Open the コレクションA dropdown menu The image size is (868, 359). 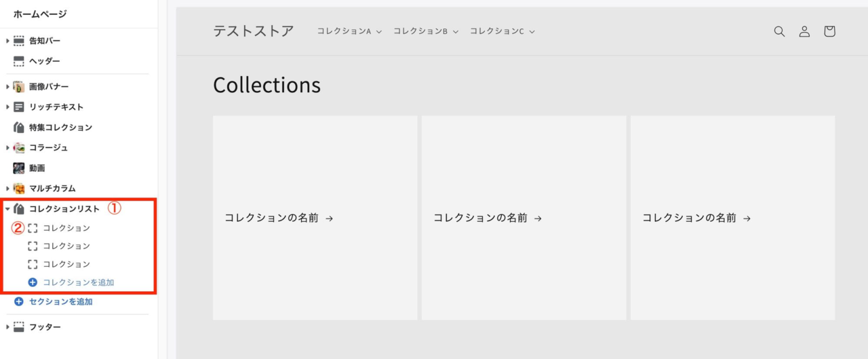[x=349, y=31]
